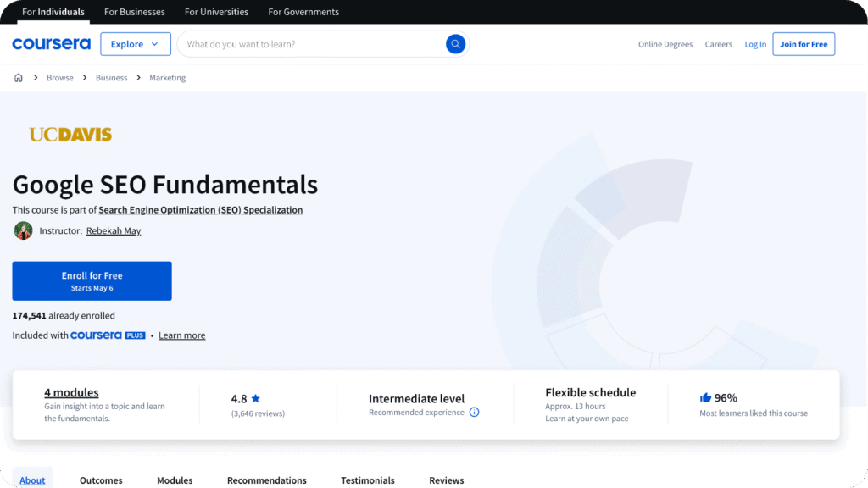Go to Business in the breadcrumbs
868x488 pixels.
pyautogui.click(x=111, y=77)
